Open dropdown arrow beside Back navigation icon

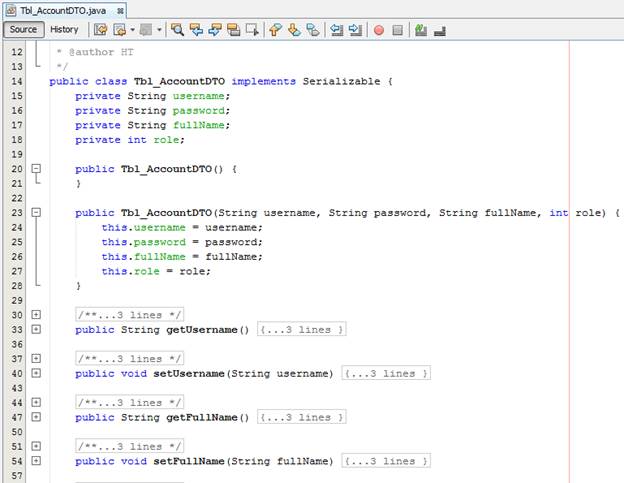click(133, 30)
